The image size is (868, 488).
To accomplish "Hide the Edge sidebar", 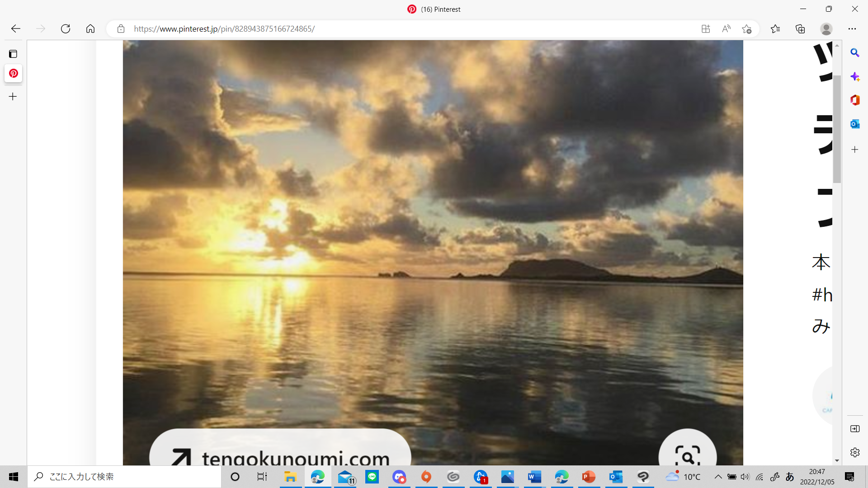I will click(x=854, y=428).
